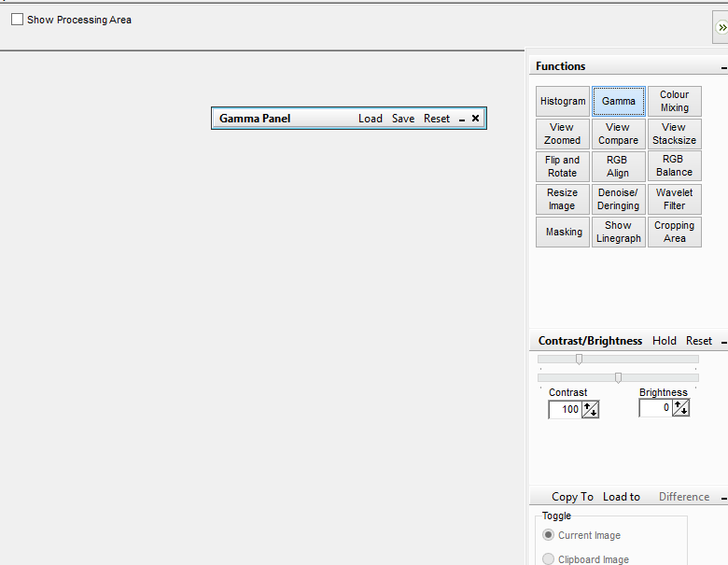The height and width of the screenshot is (565, 728).
Task: Click the View Zoomed button
Action: click(x=563, y=134)
